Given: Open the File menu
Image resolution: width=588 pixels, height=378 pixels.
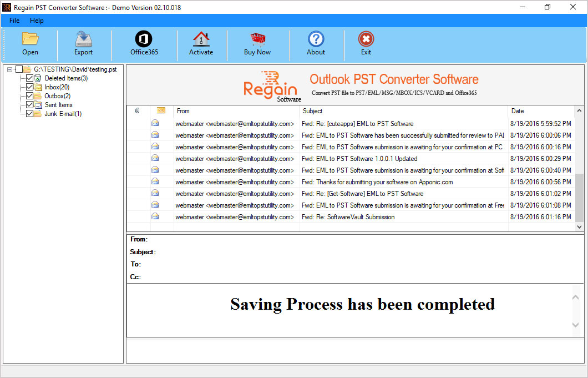Looking at the screenshot, I should 14,21.
